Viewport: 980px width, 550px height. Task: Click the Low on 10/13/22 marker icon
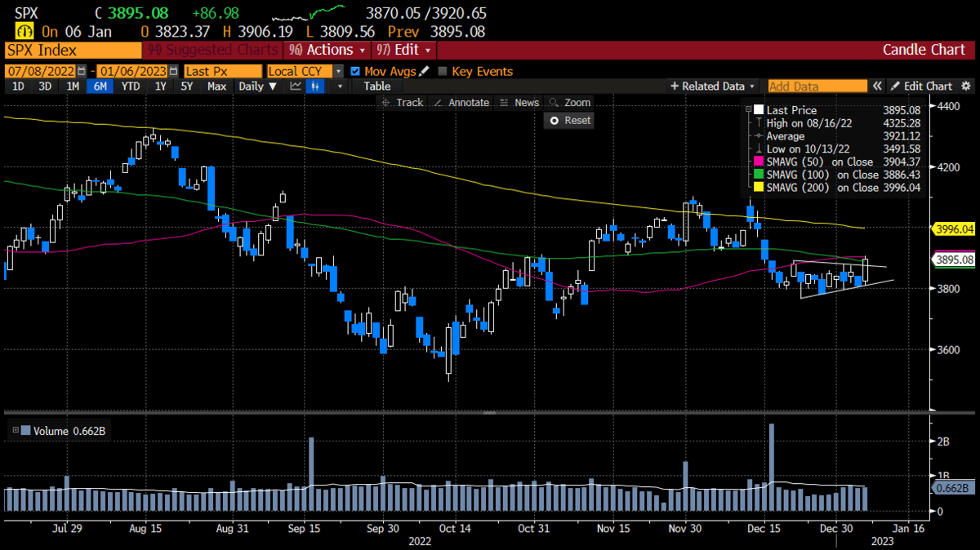point(758,149)
